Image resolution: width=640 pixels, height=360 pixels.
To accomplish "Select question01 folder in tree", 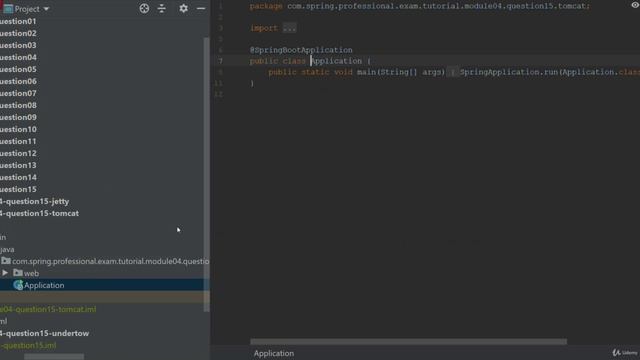I will click(18, 21).
